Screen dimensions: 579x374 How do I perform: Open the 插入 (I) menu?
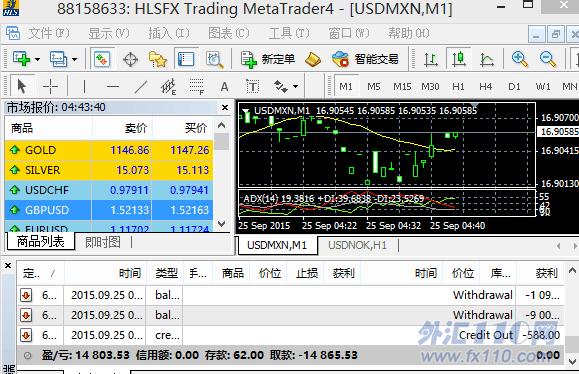point(169,34)
